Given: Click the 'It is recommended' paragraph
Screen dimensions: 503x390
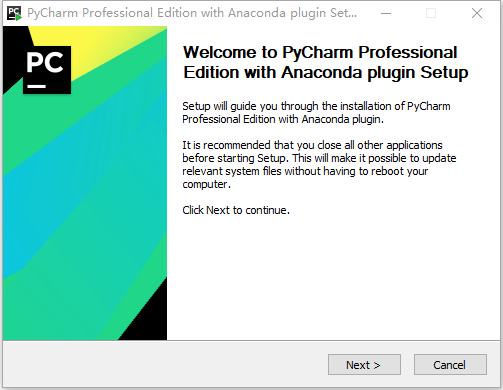Looking at the screenshot, I should click(x=319, y=164).
